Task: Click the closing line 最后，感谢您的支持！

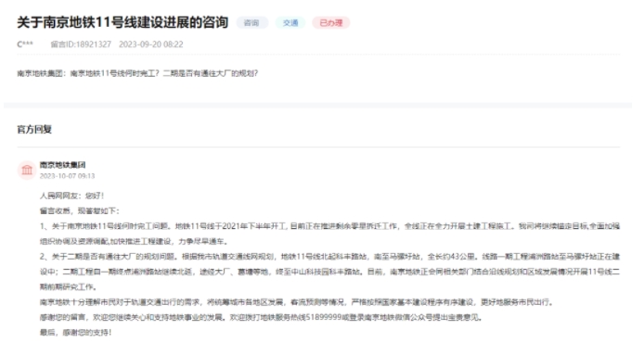Action: click(x=75, y=332)
